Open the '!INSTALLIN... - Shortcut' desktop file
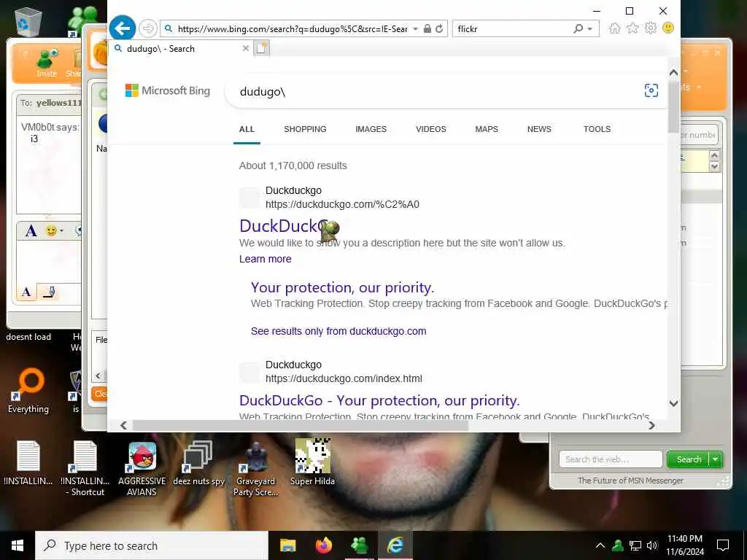The image size is (747, 560). 85,469
